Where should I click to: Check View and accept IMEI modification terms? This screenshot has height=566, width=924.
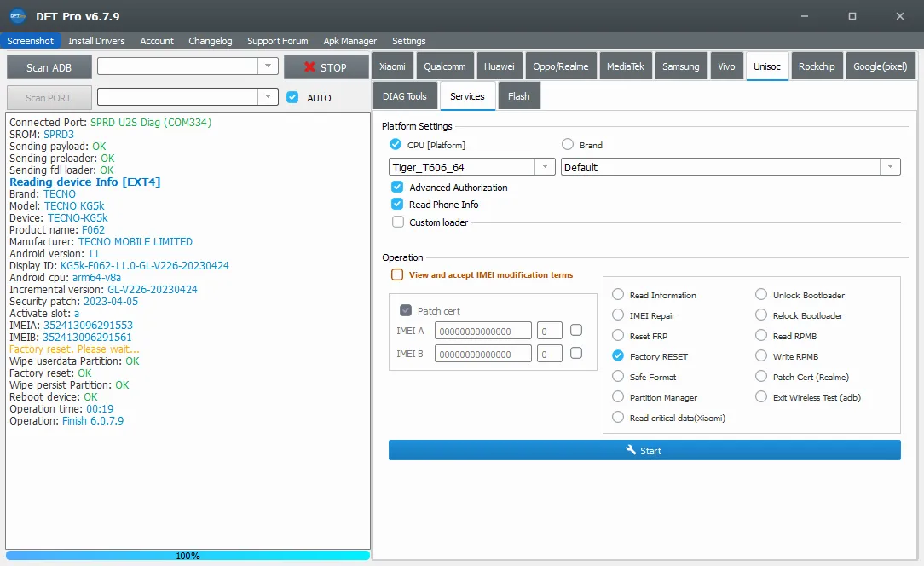[x=397, y=274]
